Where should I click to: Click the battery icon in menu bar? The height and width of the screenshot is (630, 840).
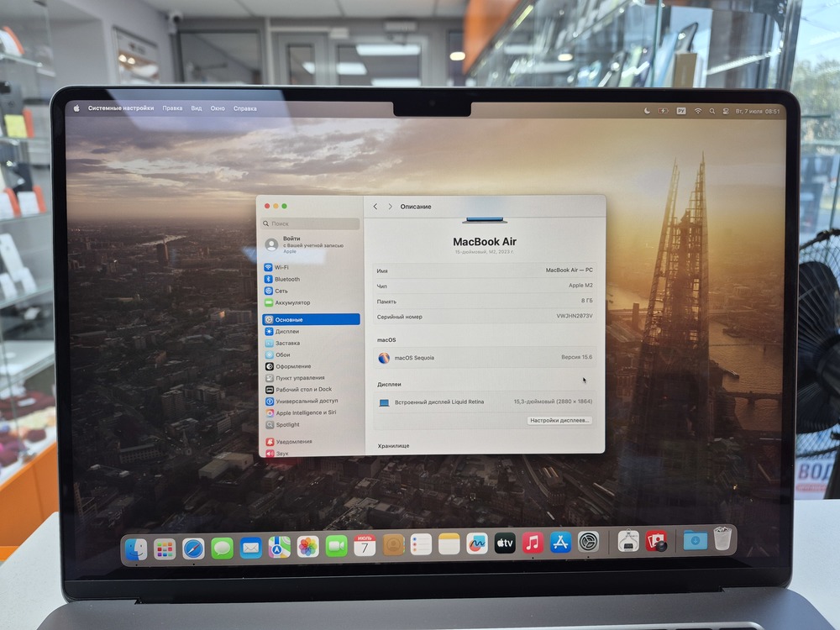(664, 111)
